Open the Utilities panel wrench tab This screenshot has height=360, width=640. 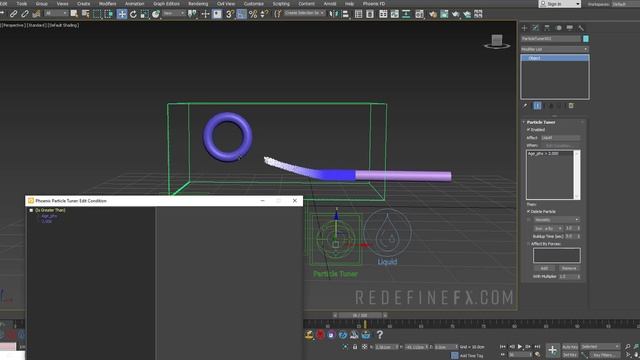(581, 28)
